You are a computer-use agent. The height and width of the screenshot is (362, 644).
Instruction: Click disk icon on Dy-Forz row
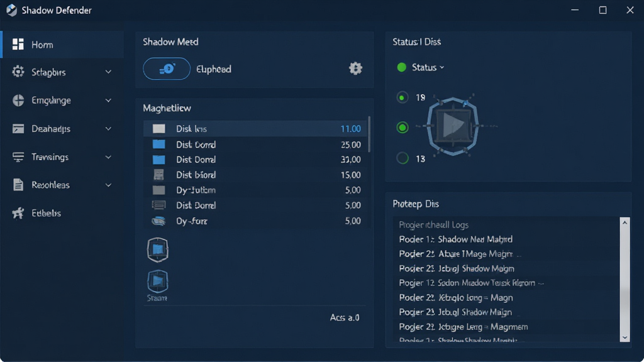point(158,221)
